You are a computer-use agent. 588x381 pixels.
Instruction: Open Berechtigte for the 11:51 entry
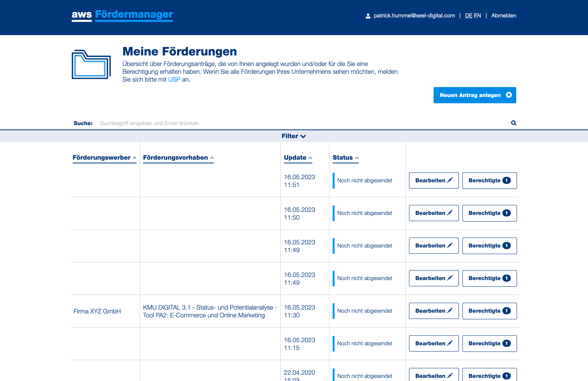[x=489, y=181]
